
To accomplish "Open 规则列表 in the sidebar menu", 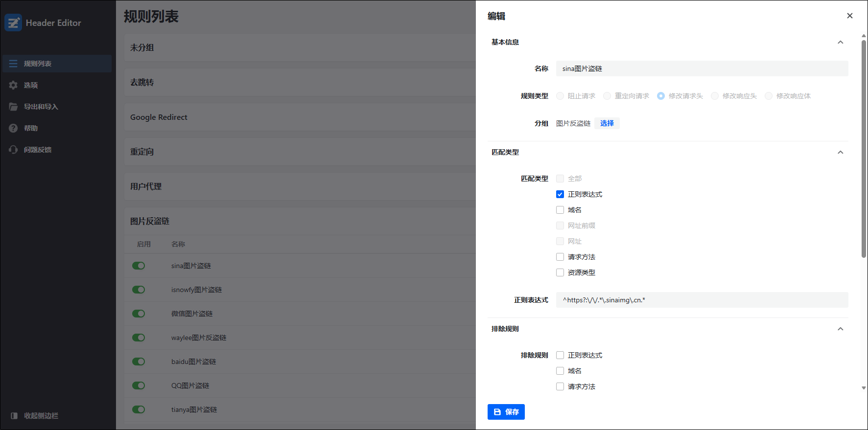I will coord(57,64).
